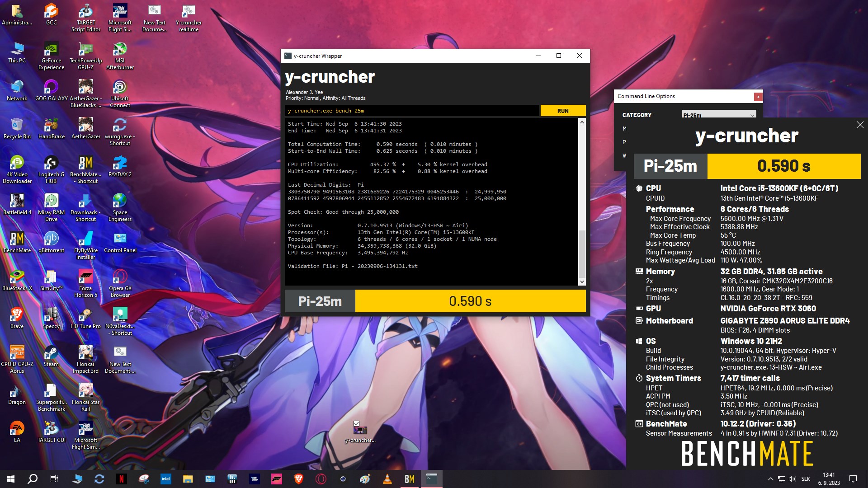Open the GCC desktop icon

51,14
